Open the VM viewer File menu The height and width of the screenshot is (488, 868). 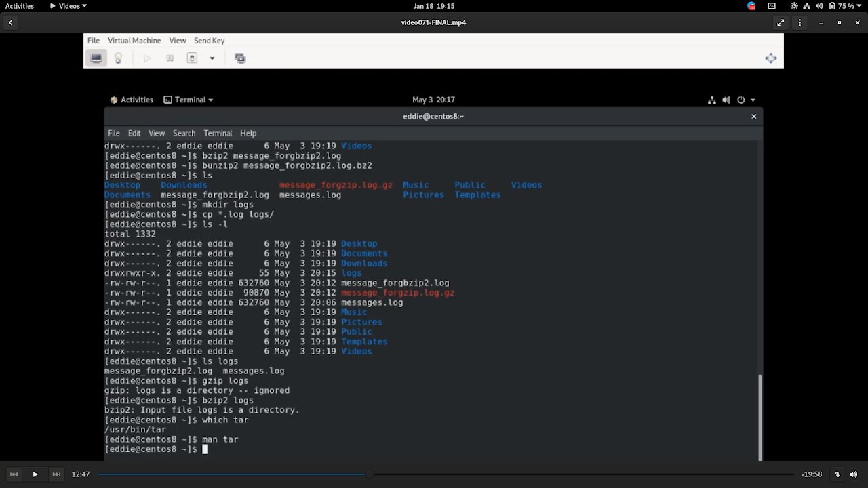click(94, 41)
